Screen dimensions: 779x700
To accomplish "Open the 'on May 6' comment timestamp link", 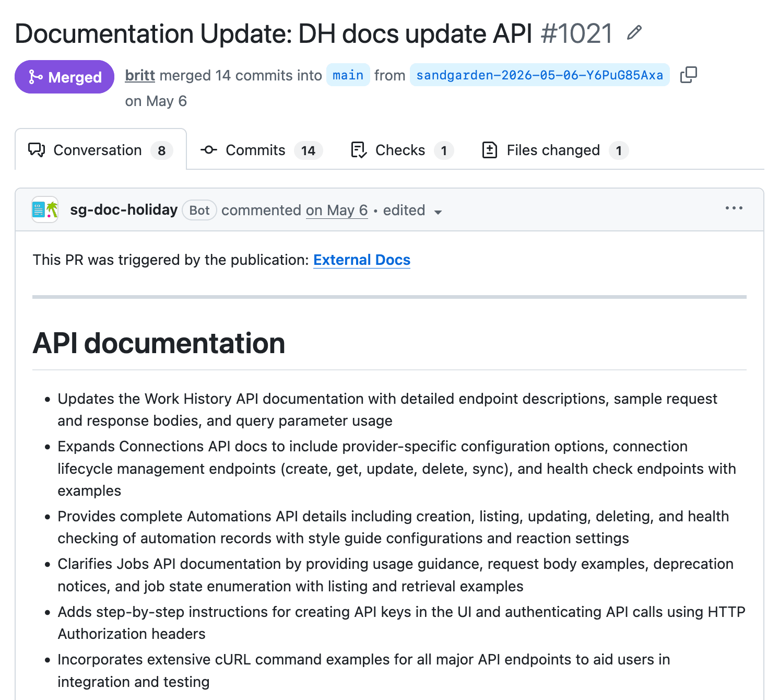I will pyautogui.click(x=337, y=210).
